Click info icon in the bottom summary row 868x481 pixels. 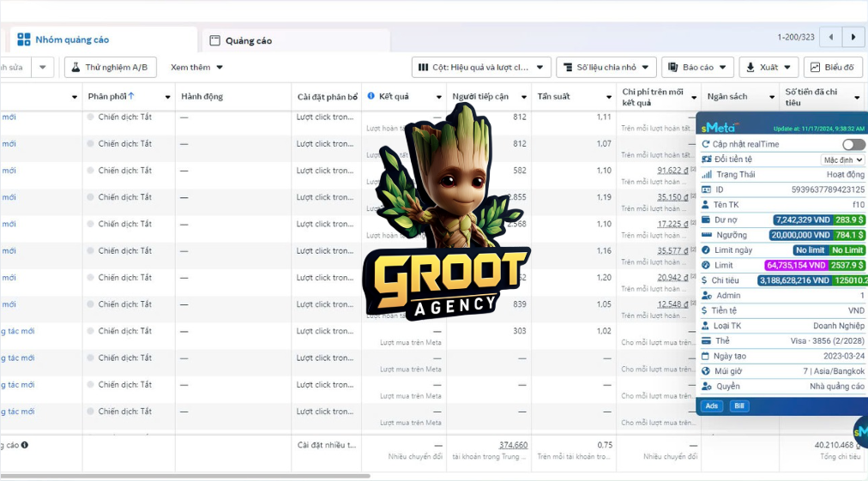tap(25, 445)
